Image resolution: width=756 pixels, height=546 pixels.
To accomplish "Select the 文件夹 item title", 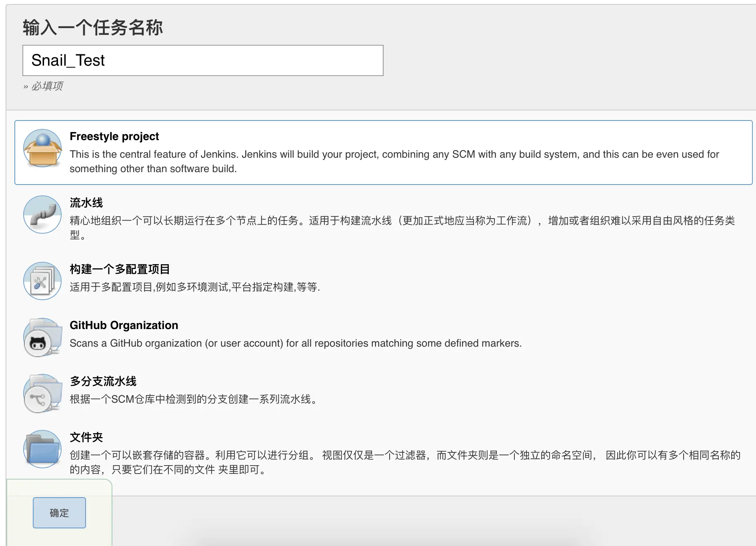I will point(86,438).
